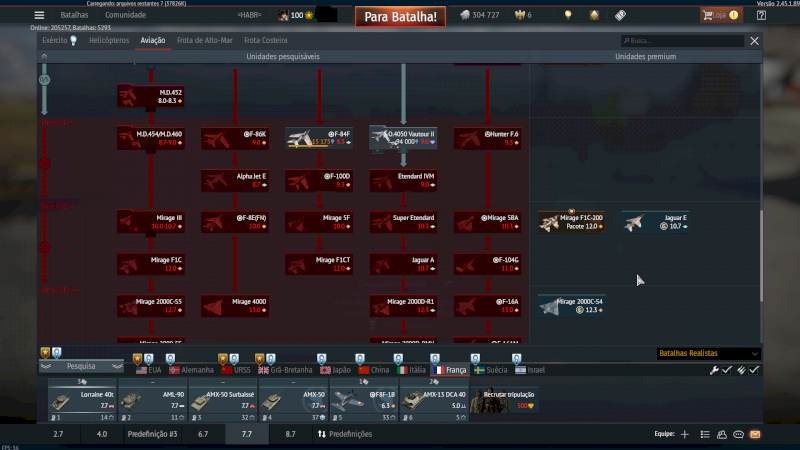The height and width of the screenshot is (450, 800).
Task: Close the research tree window
Action: tap(755, 41)
